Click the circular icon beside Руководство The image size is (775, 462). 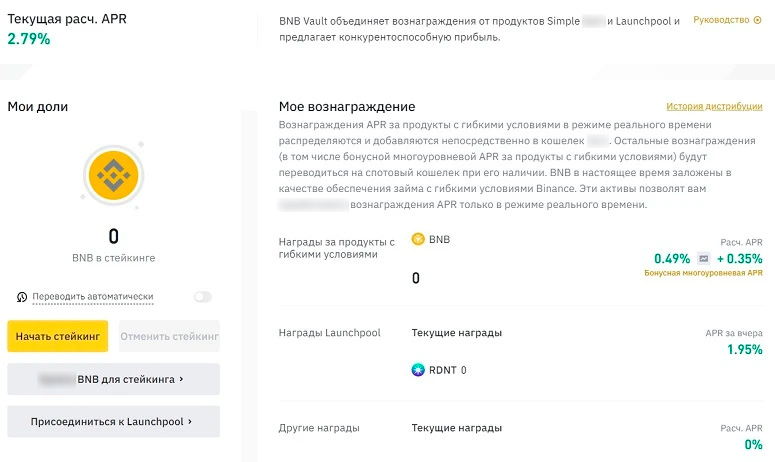[757, 20]
